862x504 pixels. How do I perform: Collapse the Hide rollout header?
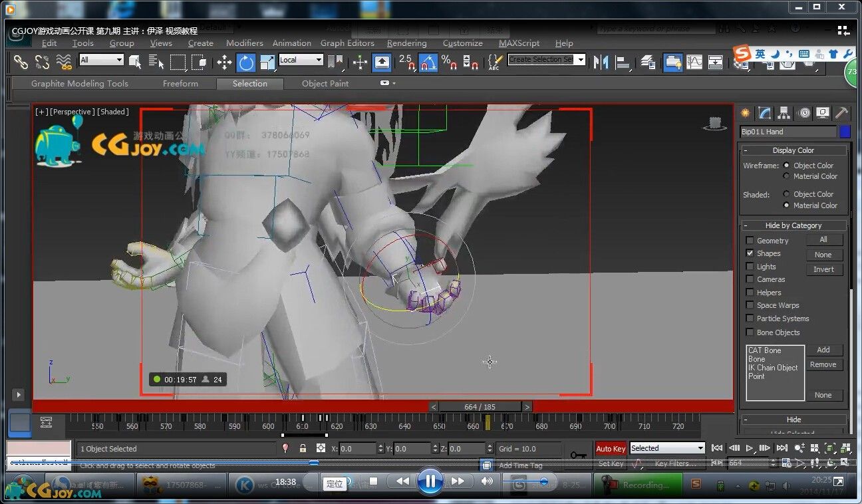pyautogui.click(x=793, y=420)
